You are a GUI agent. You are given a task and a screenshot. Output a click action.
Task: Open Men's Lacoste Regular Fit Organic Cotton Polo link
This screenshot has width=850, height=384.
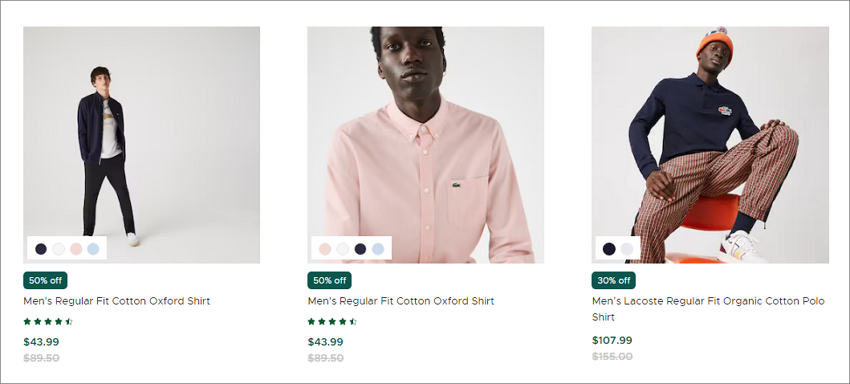709,309
